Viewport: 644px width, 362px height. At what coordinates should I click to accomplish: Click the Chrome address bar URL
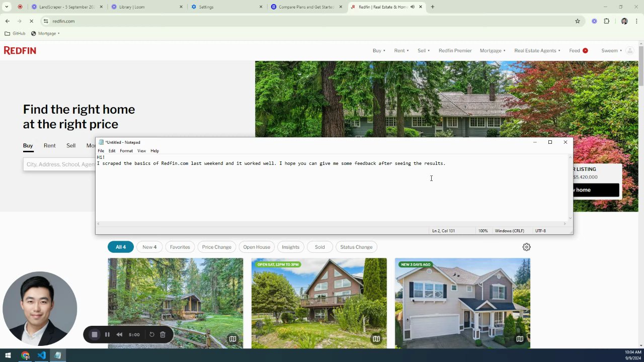pyautogui.click(x=63, y=21)
